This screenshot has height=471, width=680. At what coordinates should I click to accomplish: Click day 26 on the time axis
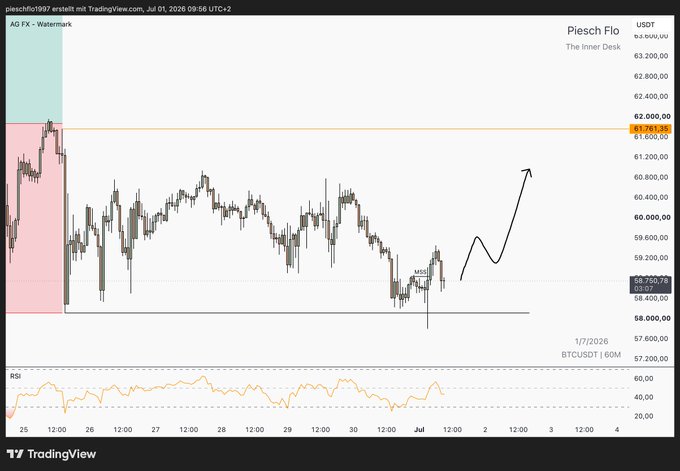pos(90,430)
